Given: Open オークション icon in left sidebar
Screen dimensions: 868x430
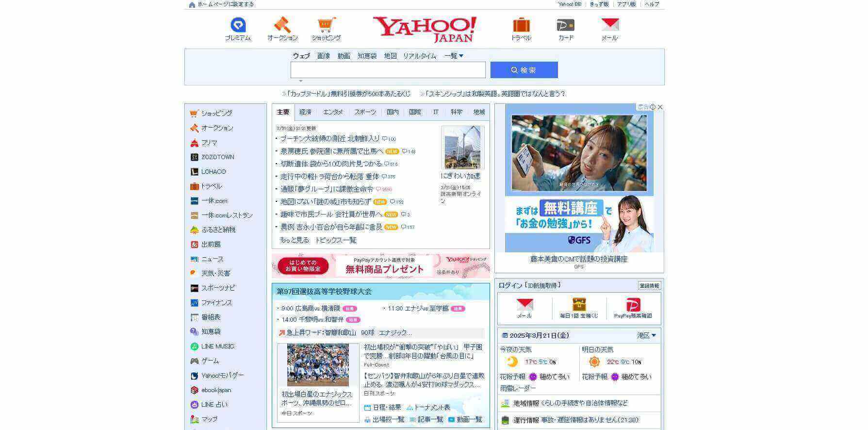Looking at the screenshot, I should tap(194, 128).
